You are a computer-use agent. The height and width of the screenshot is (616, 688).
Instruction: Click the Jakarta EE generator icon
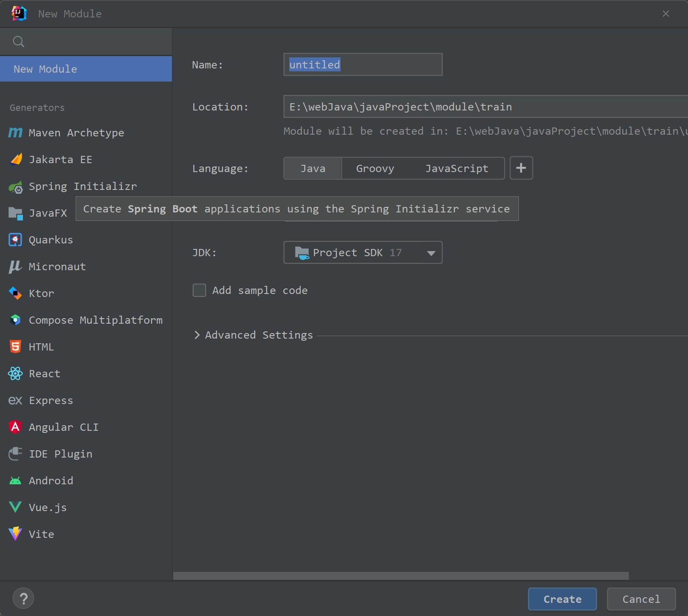16,159
